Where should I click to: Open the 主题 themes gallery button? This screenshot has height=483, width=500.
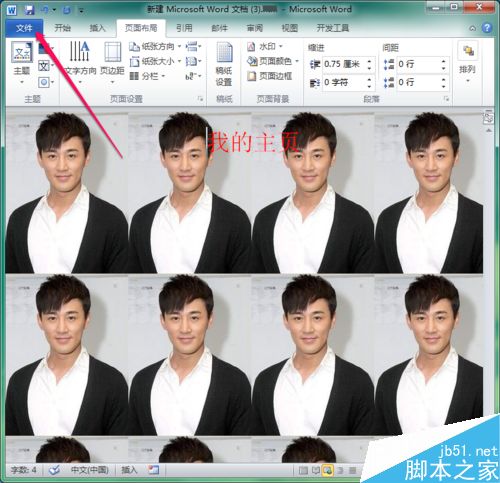click(22, 63)
